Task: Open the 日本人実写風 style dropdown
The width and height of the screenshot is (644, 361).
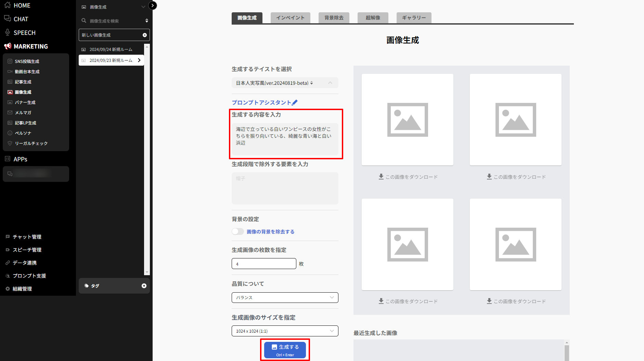Action: point(285,83)
